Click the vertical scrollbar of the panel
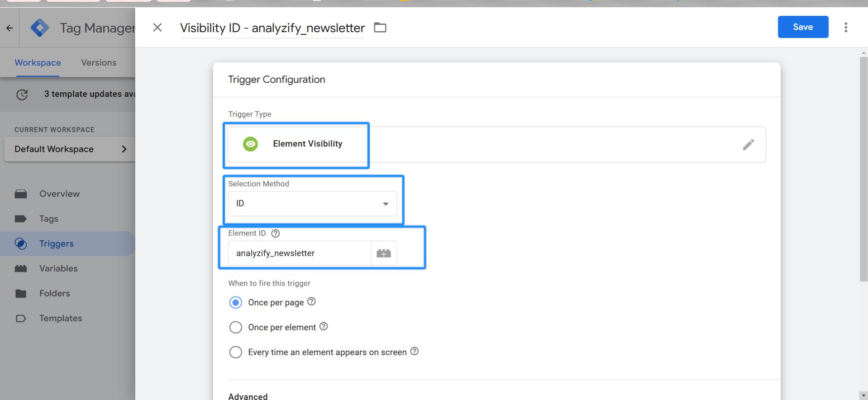Screen dimensions: 868x400 point(864,170)
